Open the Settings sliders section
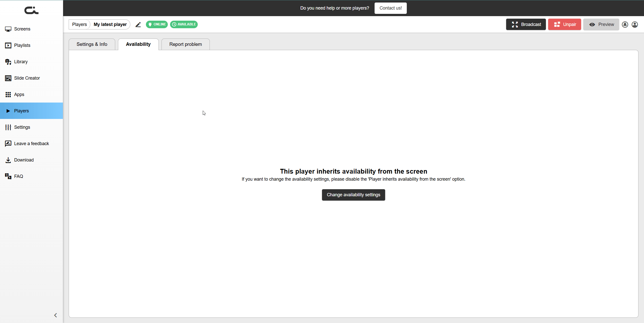644x323 pixels. (22, 127)
